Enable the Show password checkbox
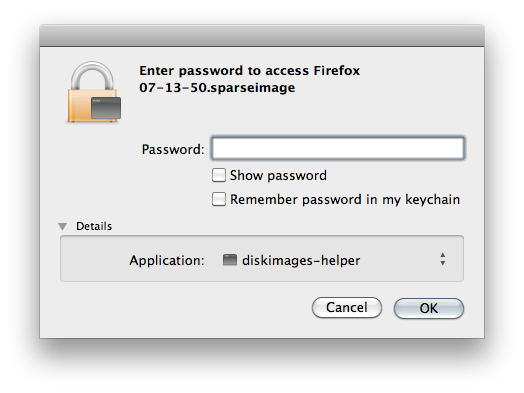 [219, 175]
